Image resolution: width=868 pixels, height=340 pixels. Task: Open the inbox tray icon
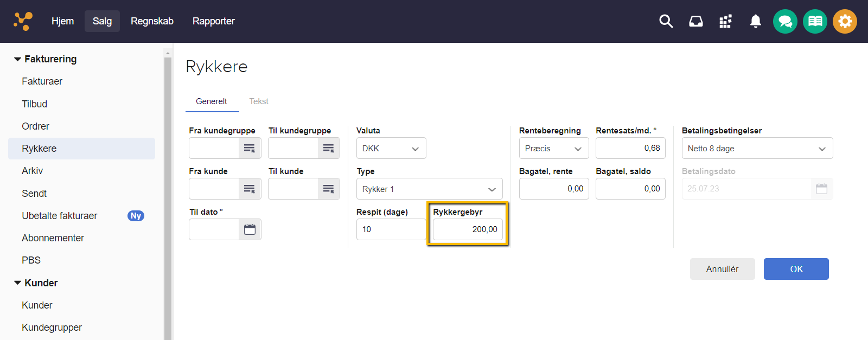click(x=695, y=21)
